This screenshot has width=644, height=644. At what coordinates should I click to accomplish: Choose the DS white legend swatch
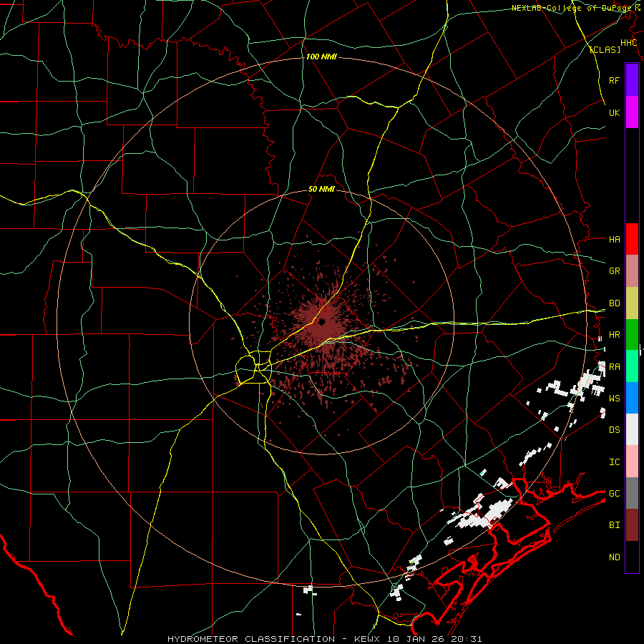coord(632,429)
